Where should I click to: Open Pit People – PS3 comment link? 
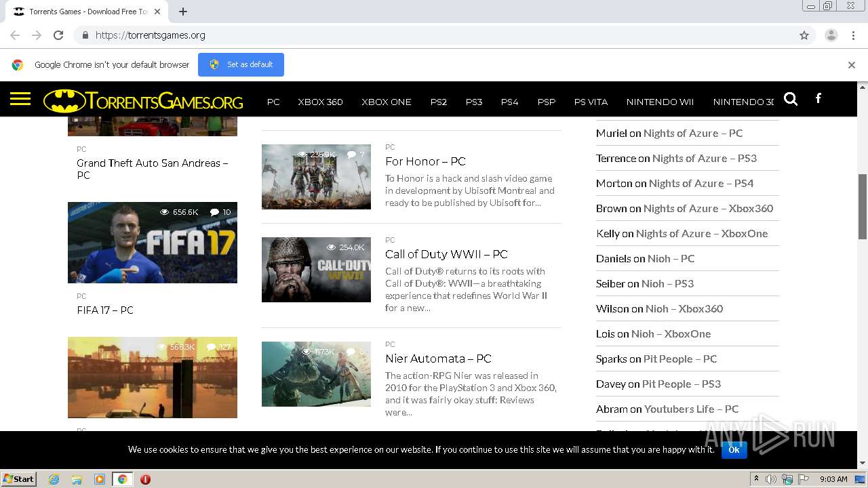point(682,384)
